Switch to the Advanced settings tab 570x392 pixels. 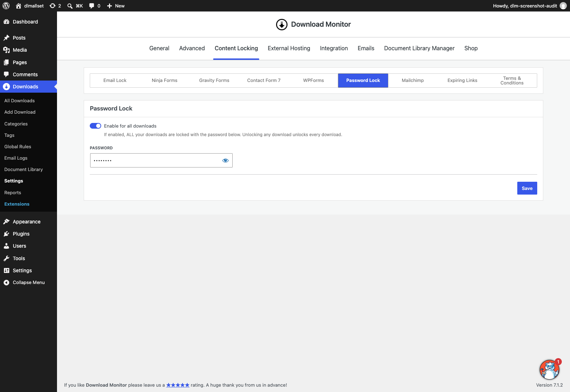pos(192,48)
